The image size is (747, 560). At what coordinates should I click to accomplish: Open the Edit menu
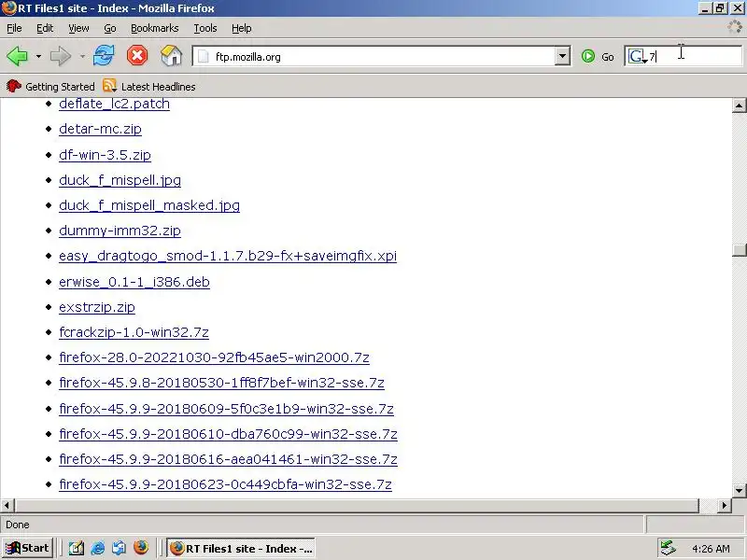(x=45, y=28)
